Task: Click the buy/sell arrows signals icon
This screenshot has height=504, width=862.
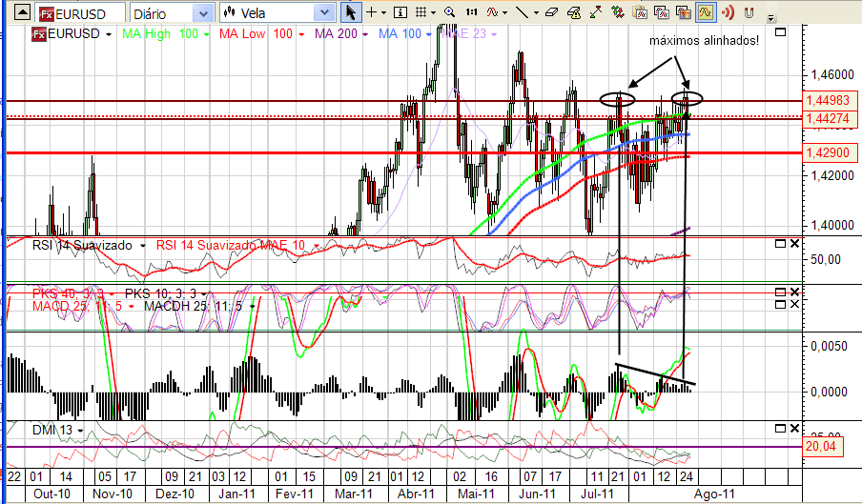Action: click(618, 12)
